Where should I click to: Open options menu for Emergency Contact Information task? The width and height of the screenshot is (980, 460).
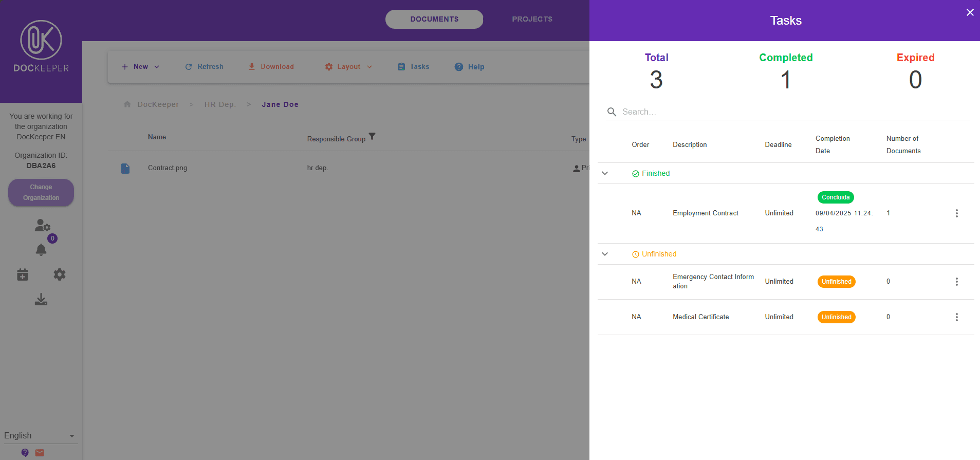click(956, 282)
